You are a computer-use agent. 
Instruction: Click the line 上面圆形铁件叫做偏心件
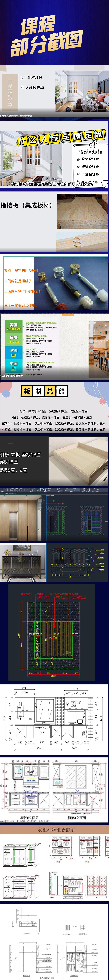(x=24, y=291)
